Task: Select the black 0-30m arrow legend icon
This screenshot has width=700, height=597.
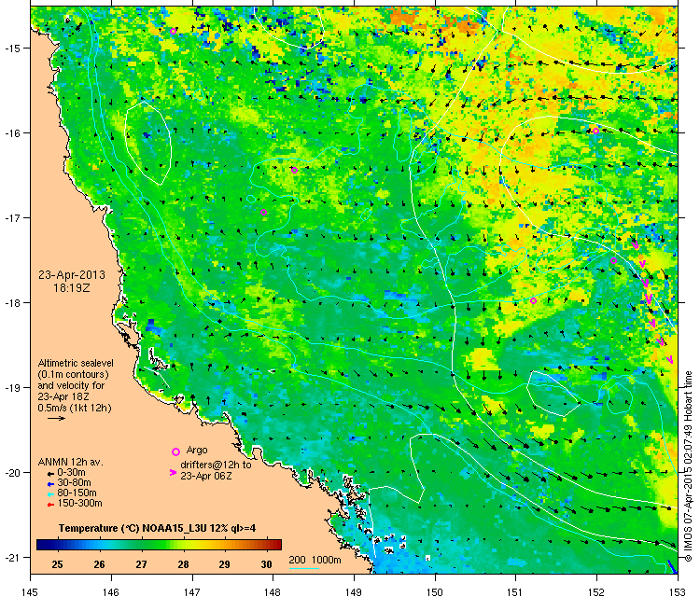Action: click(50, 473)
